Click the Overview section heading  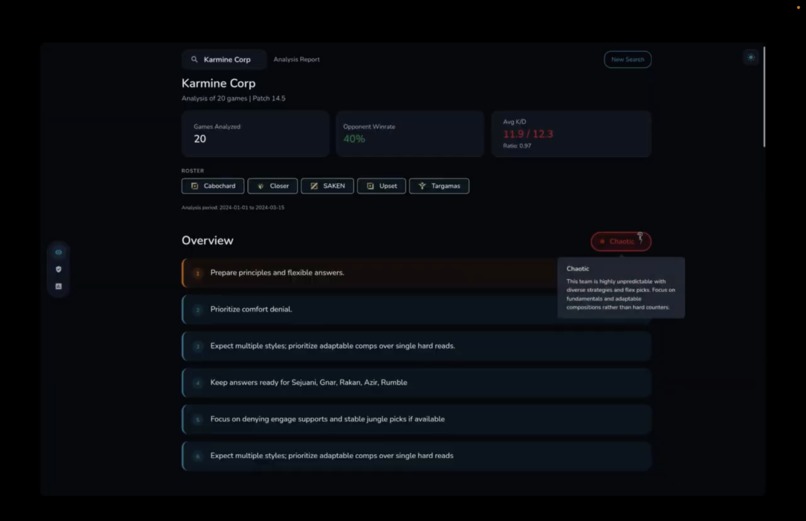(207, 240)
